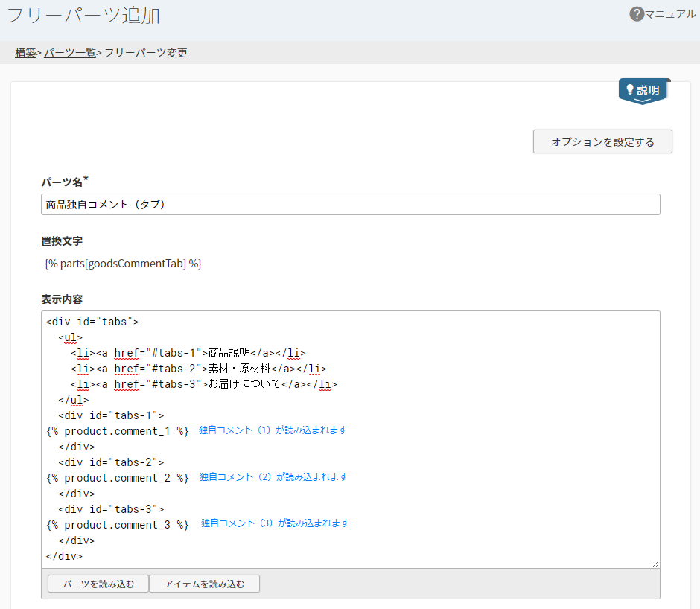Screen dimensions: 700x609
Task: Click the question mark manual icon
Action: pyautogui.click(x=636, y=14)
